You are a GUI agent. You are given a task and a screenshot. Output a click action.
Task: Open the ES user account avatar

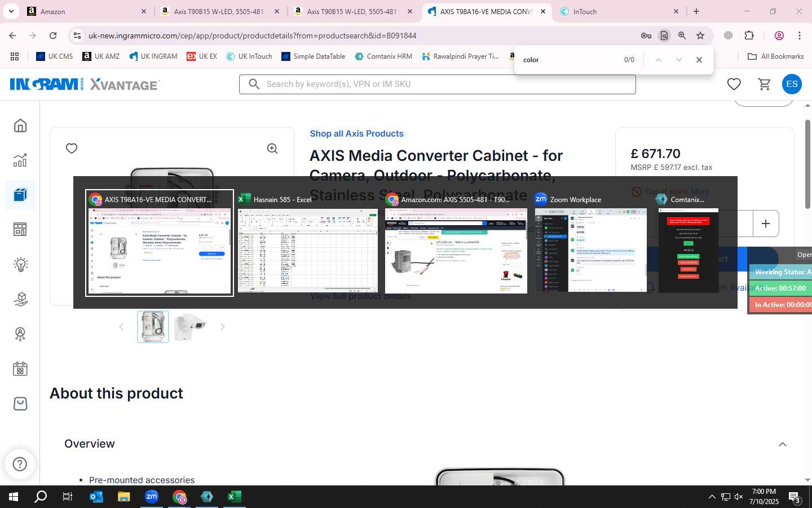pyautogui.click(x=792, y=84)
